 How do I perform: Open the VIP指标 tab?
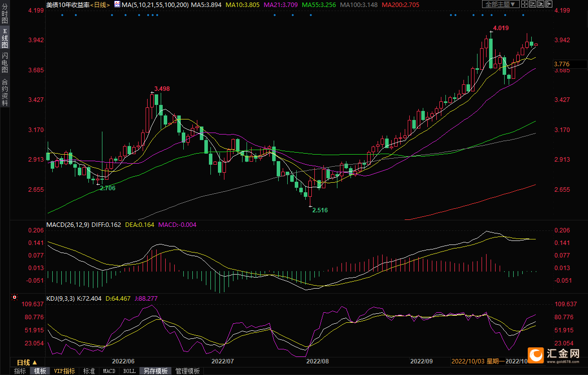click(64, 371)
